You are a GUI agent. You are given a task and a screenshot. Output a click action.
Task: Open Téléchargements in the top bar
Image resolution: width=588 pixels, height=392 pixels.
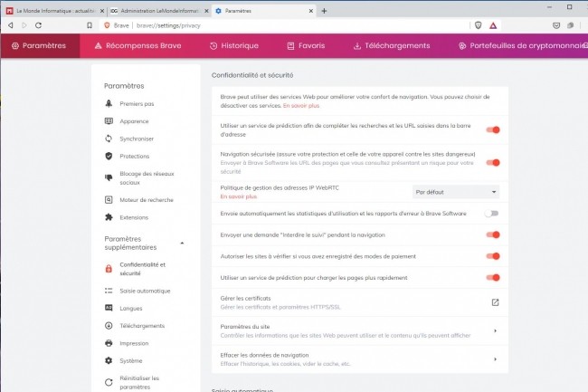point(392,46)
